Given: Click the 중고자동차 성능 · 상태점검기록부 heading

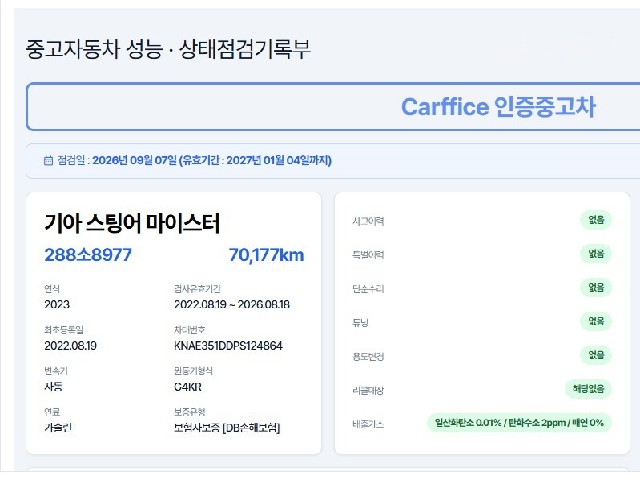Looking at the screenshot, I should pos(168,49).
